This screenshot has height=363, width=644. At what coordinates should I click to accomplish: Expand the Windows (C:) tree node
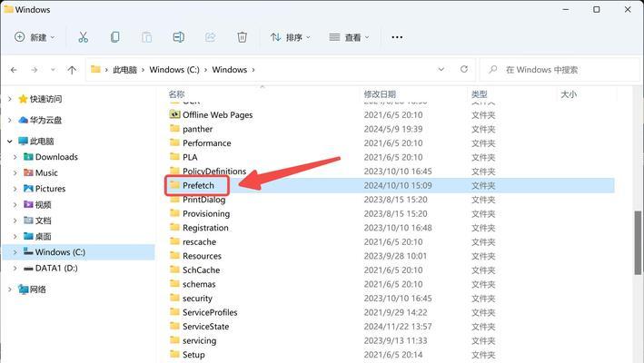pos(15,252)
